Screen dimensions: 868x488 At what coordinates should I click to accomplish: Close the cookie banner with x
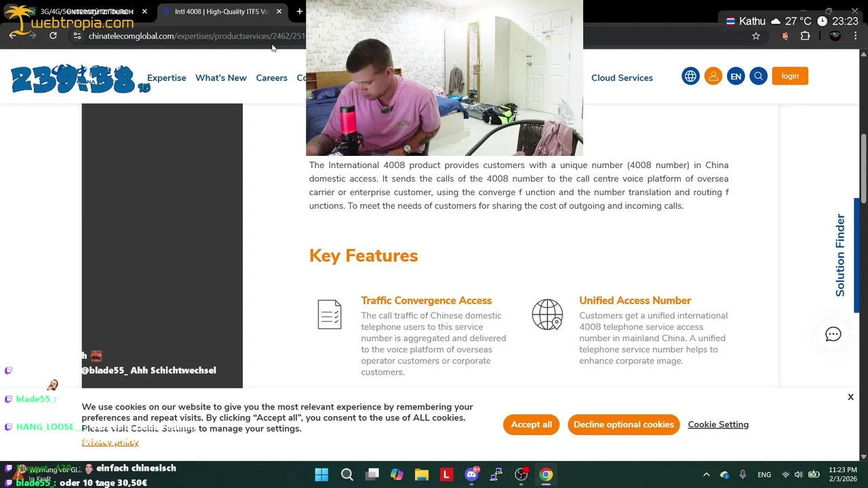coord(850,397)
